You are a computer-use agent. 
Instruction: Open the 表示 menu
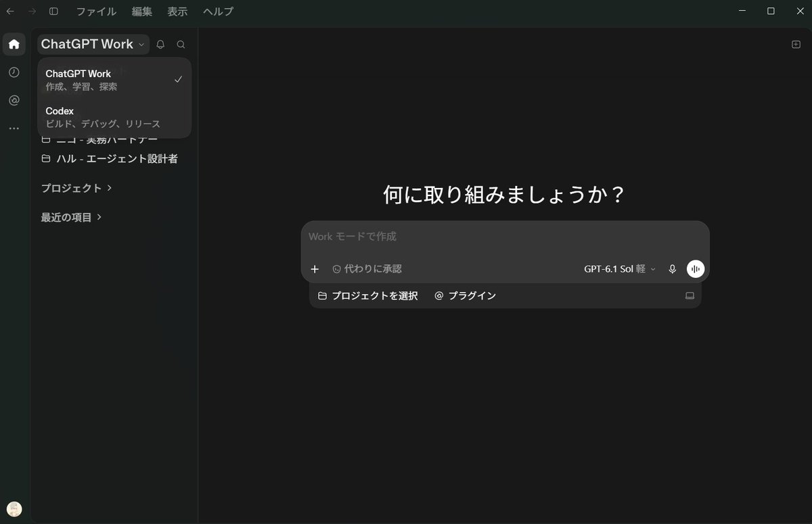[177, 11]
